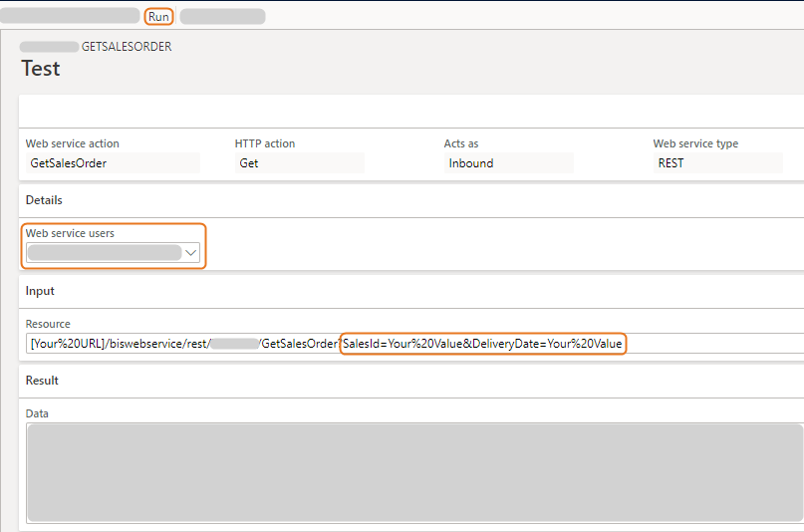Collapse the Result section header
Viewport: 804px width, 532px height.
coord(42,381)
